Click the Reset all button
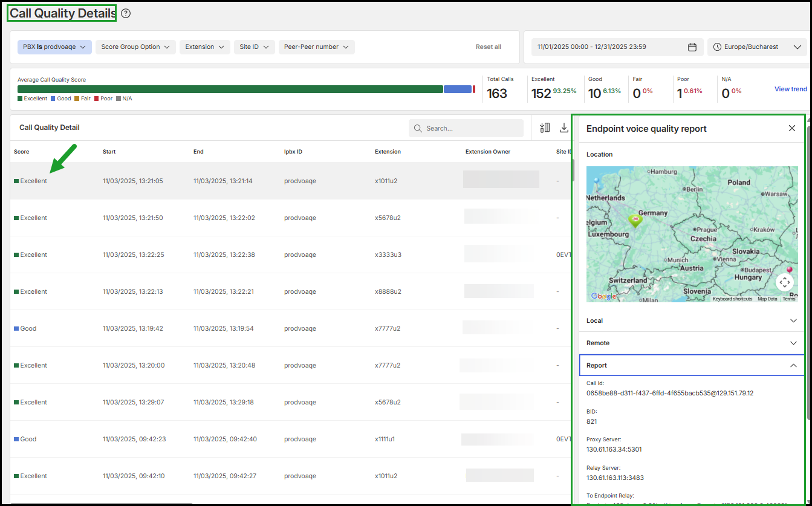Screen dimensions: 812x506 point(488,47)
